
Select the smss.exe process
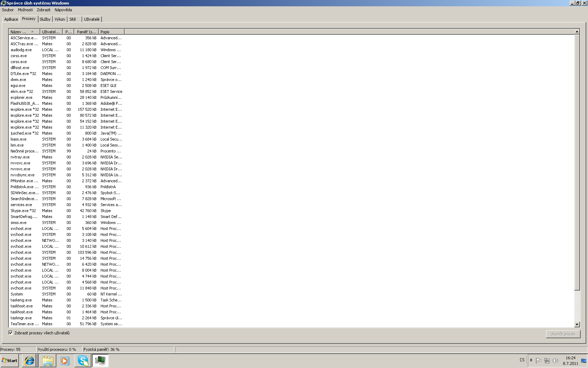pyautogui.click(x=66, y=223)
